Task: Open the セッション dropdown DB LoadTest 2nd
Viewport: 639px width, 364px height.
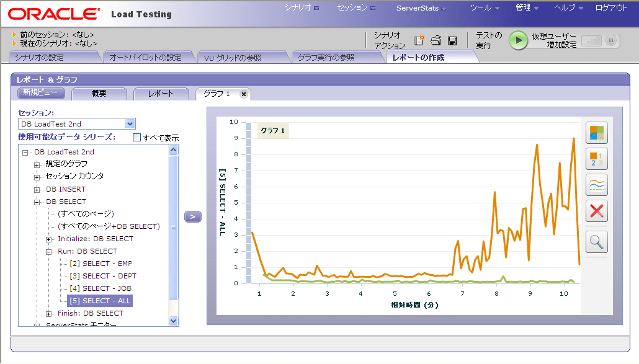Action: (76, 124)
